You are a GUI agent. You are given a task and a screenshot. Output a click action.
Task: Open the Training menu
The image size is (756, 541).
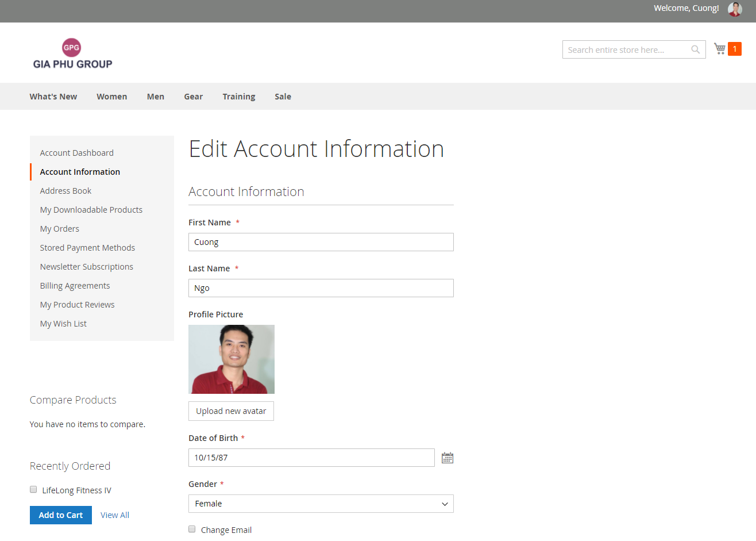[239, 97]
